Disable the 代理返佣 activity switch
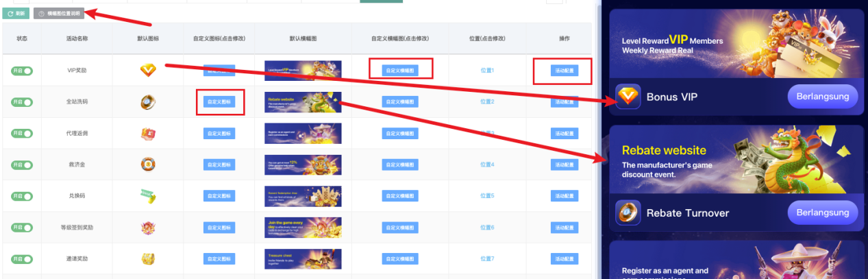 (22, 133)
